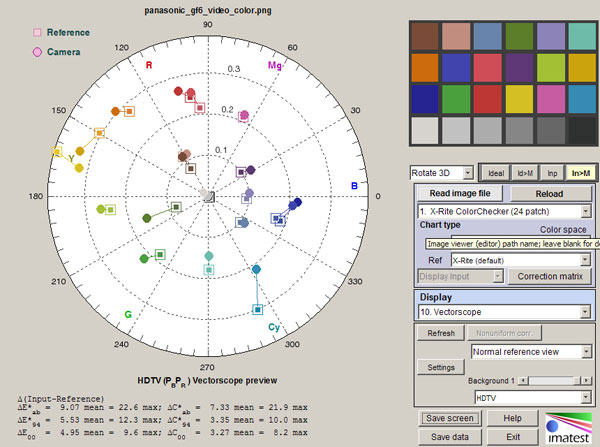Open the X-Rite ColorChecker chart type dropdown
The height and width of the screenshot is (447, 600).
504,211
